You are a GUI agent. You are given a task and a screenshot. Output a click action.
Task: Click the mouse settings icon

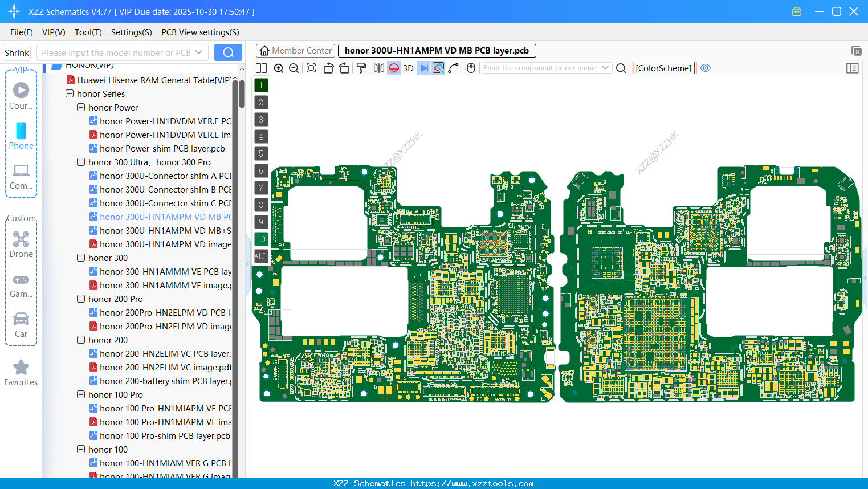click(471, 68)
